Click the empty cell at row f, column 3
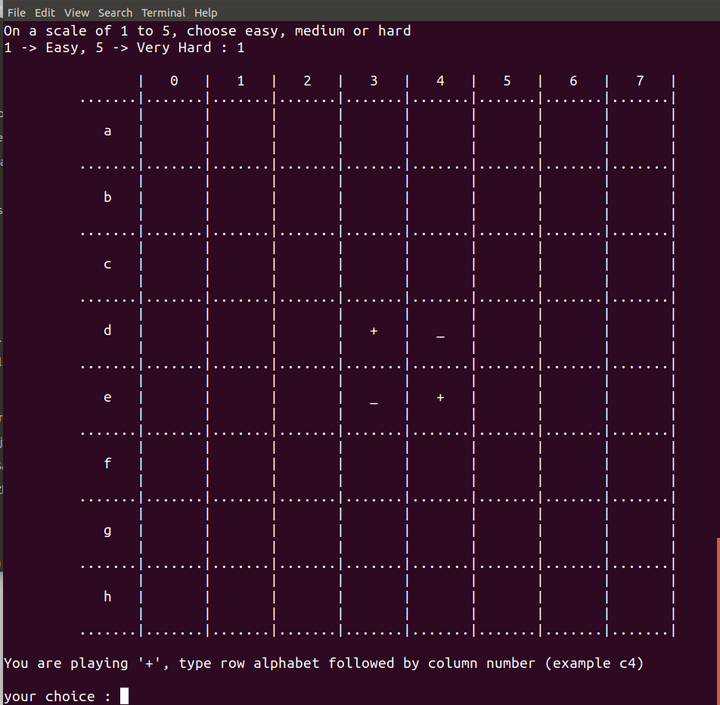This screenshot has width=720, height=705. tap(374, 464)
